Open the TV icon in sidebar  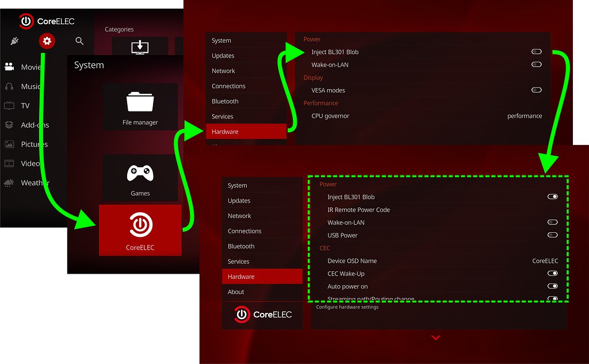tap(9, 106)
